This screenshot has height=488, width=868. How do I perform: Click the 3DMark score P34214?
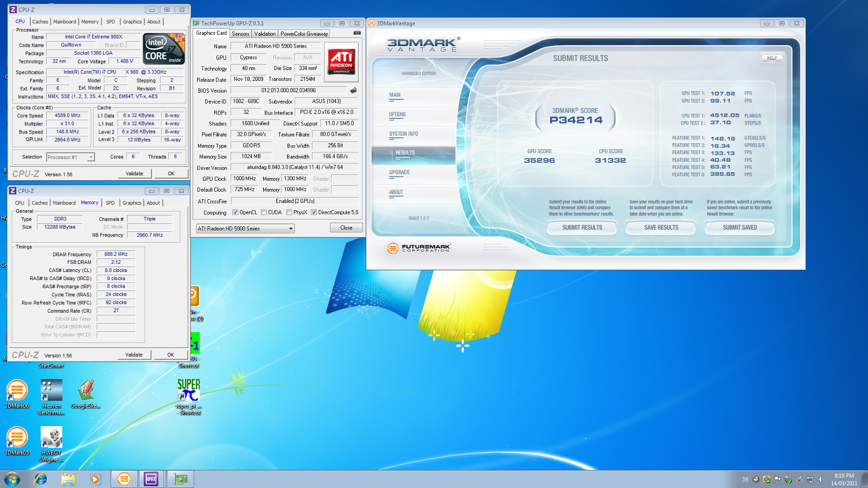576,121
